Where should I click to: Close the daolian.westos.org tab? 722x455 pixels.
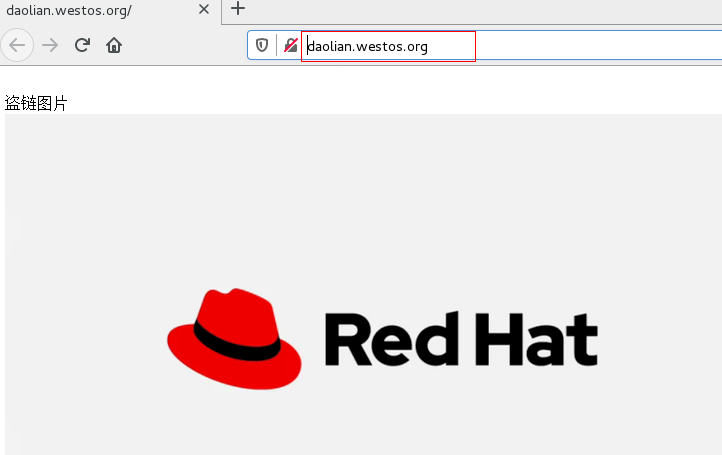(x=204, y=9)
